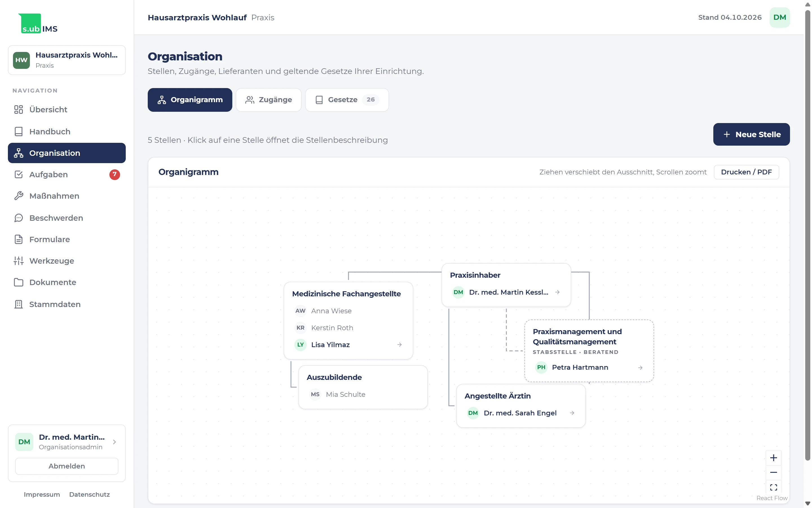The image size is (812, 508).
Task: Create a new position with Neue Stelle
Action: point(751,134)
